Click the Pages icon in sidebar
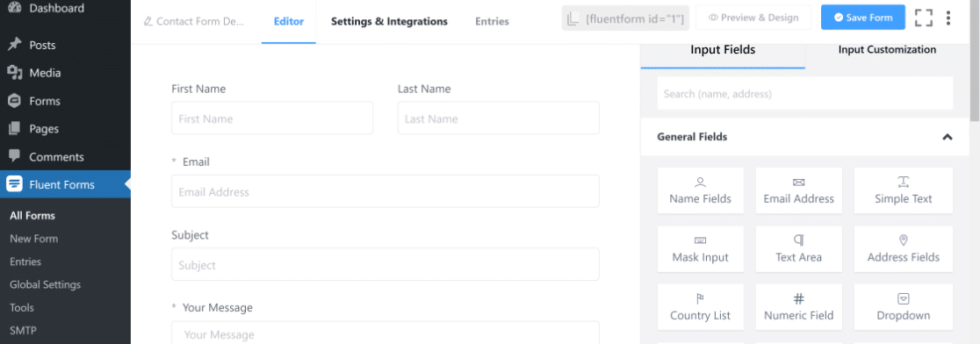980x344 pixels. tap(14, 129)
